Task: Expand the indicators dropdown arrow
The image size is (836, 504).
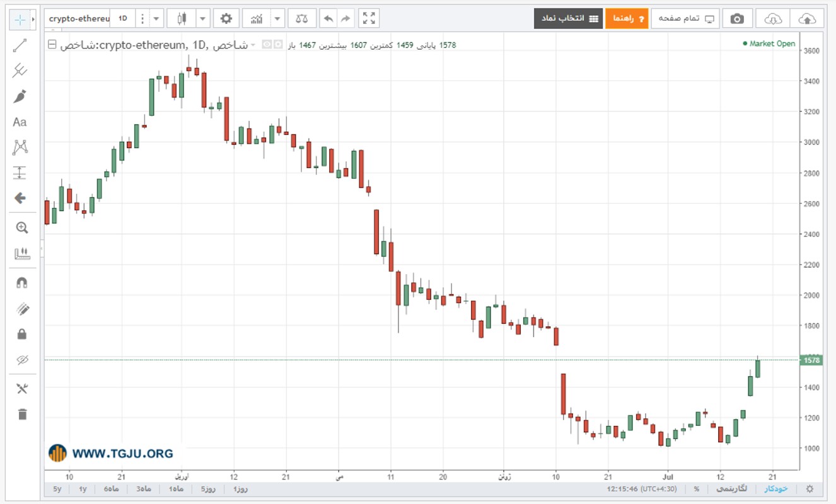Action: coord(277,18)
